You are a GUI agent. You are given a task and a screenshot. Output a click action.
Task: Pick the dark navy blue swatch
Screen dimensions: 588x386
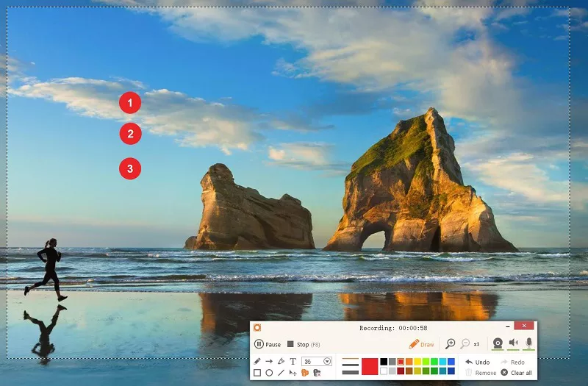tap(451, 371)
